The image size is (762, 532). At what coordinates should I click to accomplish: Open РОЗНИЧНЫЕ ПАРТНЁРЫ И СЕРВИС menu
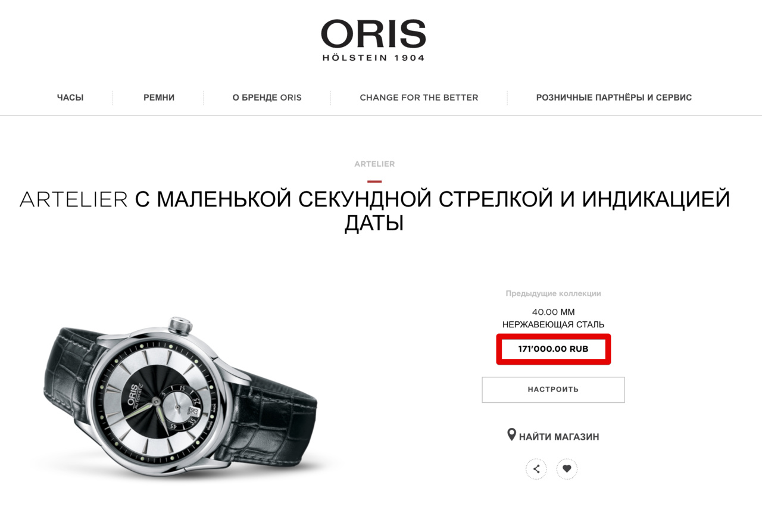point(614,98)
